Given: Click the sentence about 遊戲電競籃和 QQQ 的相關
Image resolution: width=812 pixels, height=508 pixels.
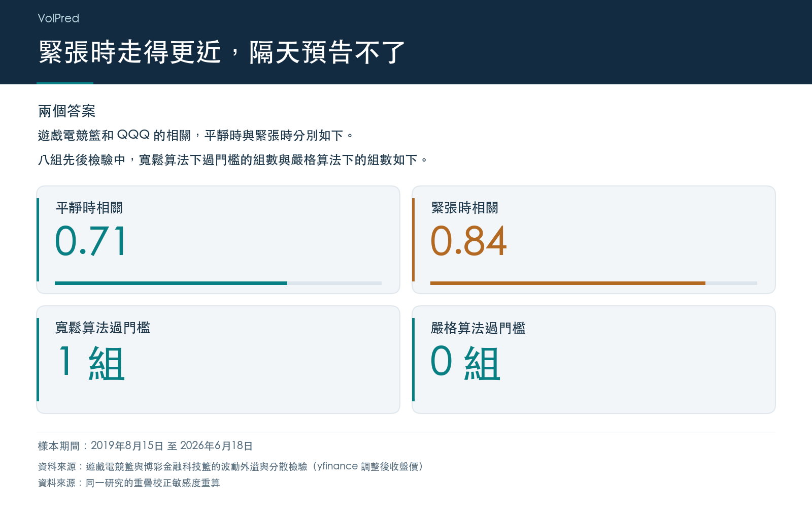Looking at the screenshot, I should (195, 136).
